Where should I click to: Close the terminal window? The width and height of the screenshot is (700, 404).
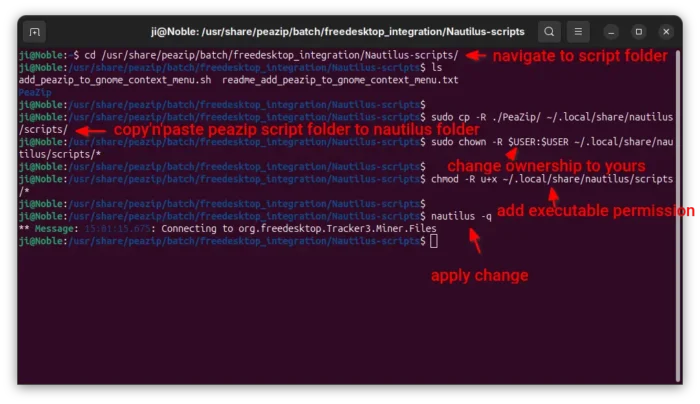click(x=666, y=32)
